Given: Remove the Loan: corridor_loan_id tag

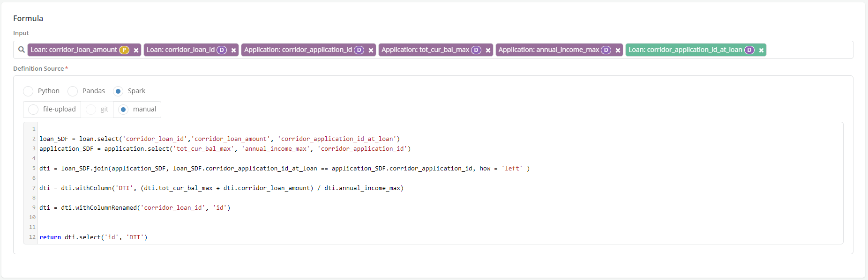Looking at the screenshot, I should (233, 50).
